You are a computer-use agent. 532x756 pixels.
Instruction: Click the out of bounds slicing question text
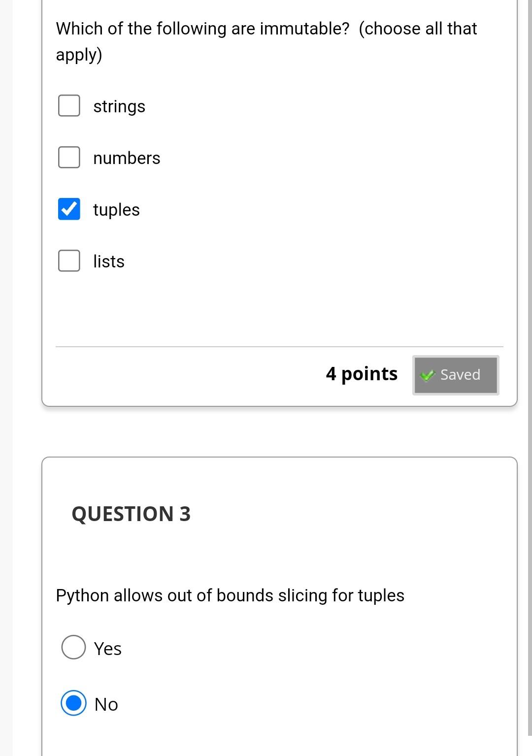230,595
